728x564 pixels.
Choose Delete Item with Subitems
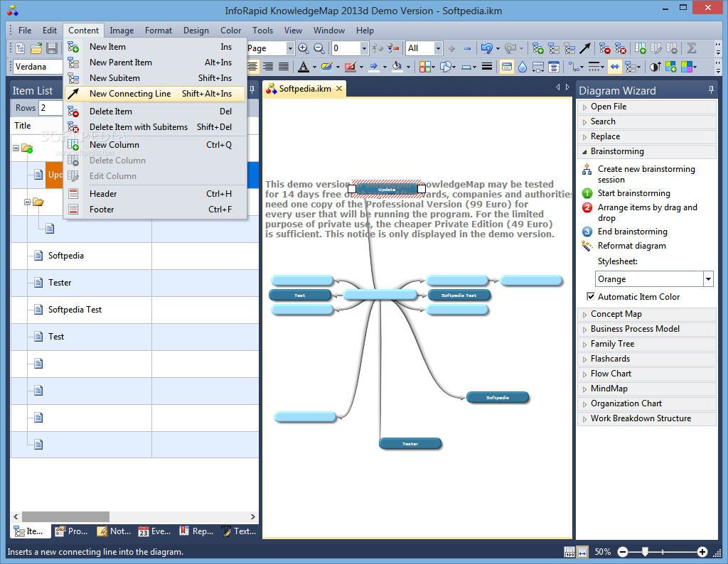point(155,127)
